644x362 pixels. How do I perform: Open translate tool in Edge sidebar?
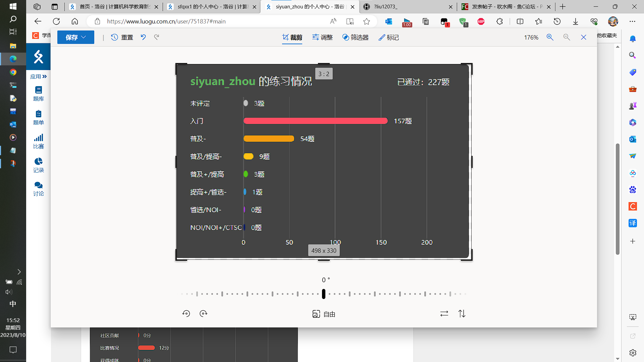[x=633, y=223]
